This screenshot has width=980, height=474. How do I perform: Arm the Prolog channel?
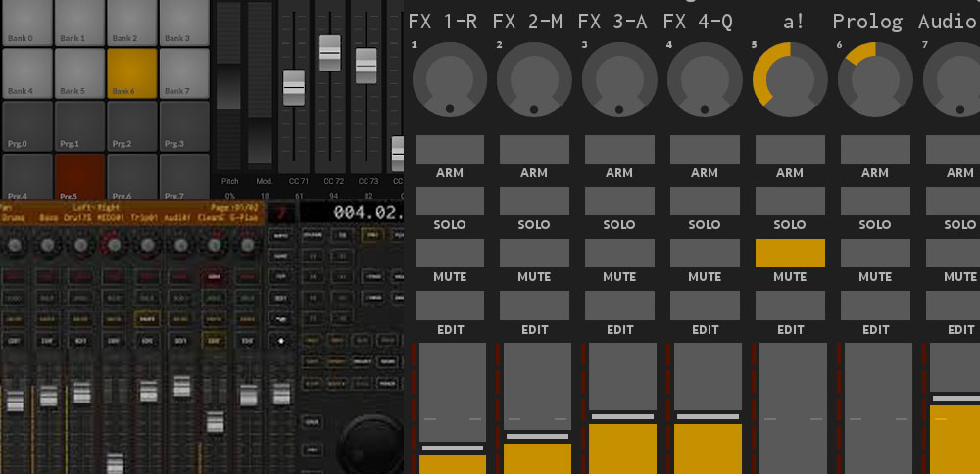coord(875,149)
